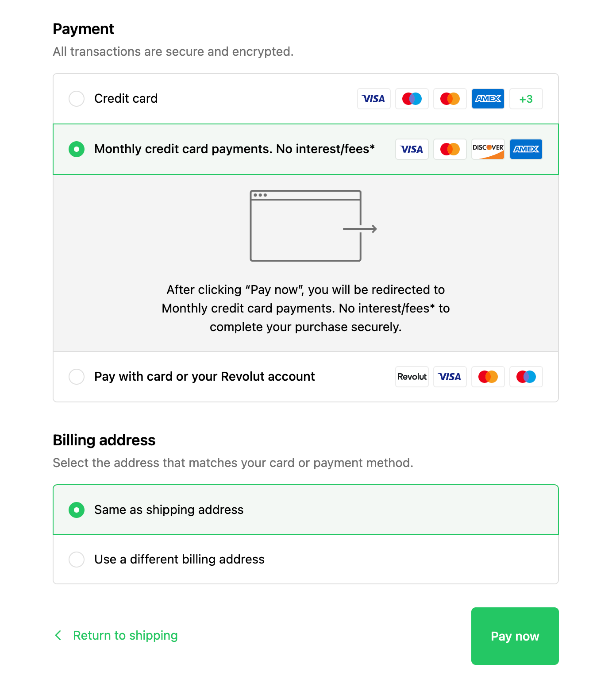Click the Pay now button
The height and width of the screenshot is (695, 616).
(515, 636)
